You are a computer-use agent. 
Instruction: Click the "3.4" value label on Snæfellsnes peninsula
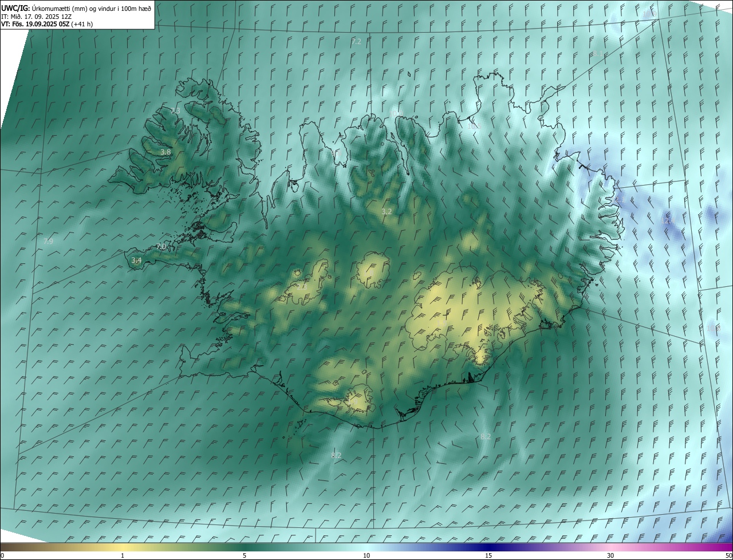[x=136, y=261]
